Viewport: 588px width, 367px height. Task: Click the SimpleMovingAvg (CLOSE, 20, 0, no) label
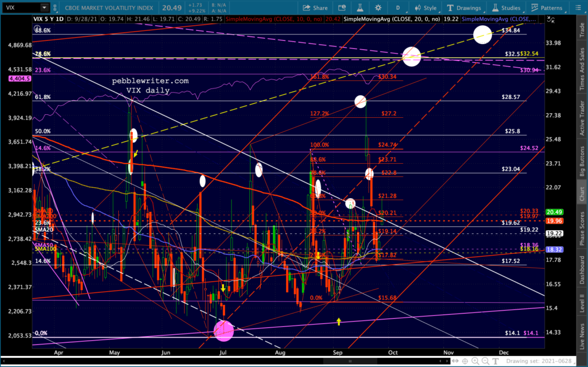392,19
